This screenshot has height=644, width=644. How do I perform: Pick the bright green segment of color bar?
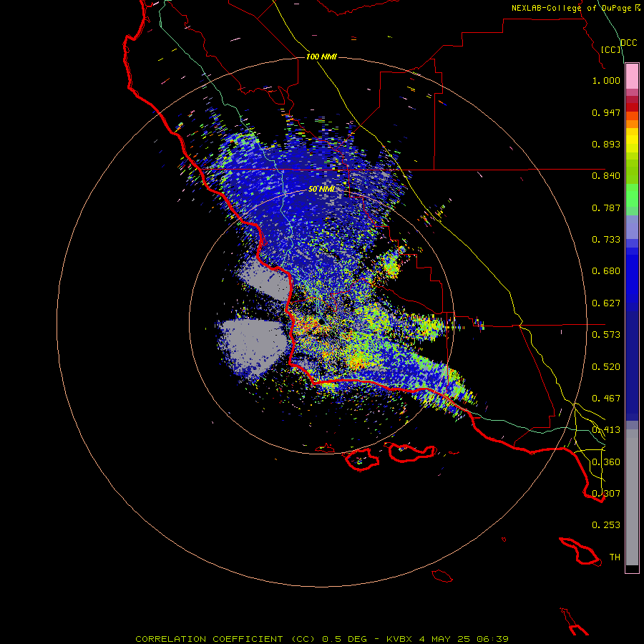[632, 195]
